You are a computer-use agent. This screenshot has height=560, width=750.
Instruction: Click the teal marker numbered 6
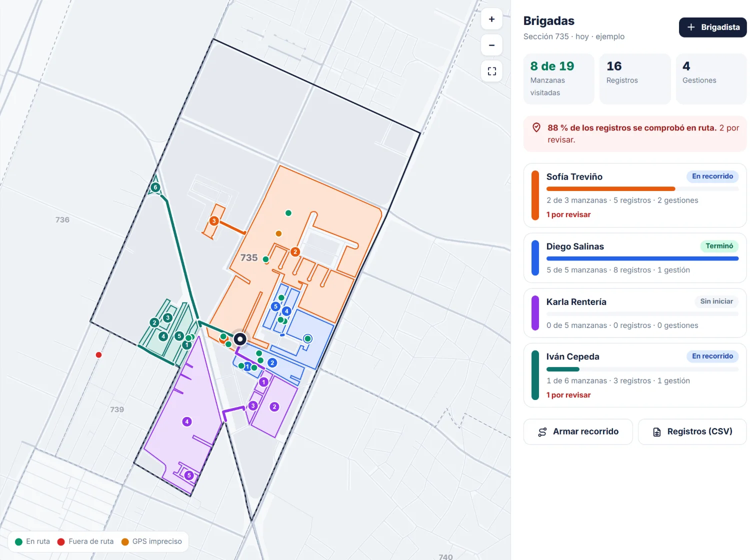[155, 187]
